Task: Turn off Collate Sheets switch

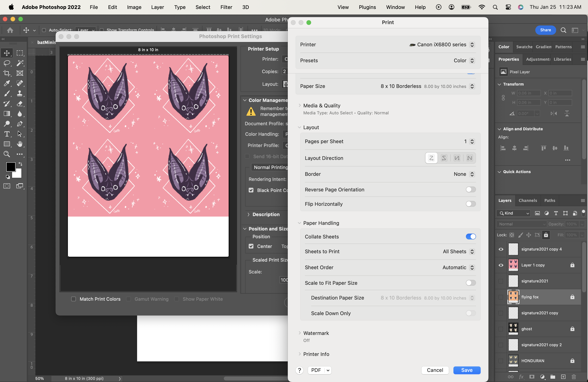Action: [x=471, y=237]
